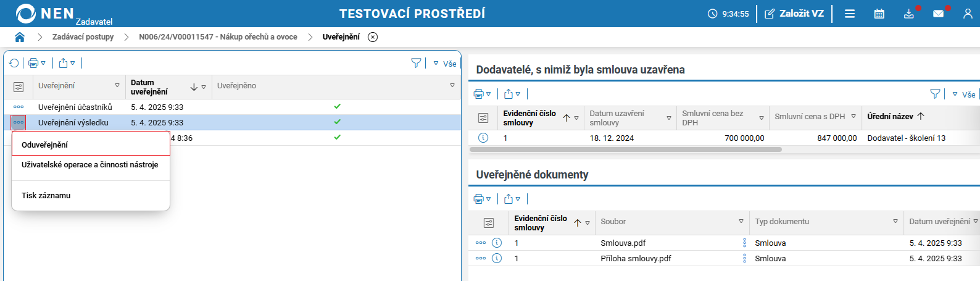
Task: Select the Uveřejnění účastníků row
Action: coord(75,107)
